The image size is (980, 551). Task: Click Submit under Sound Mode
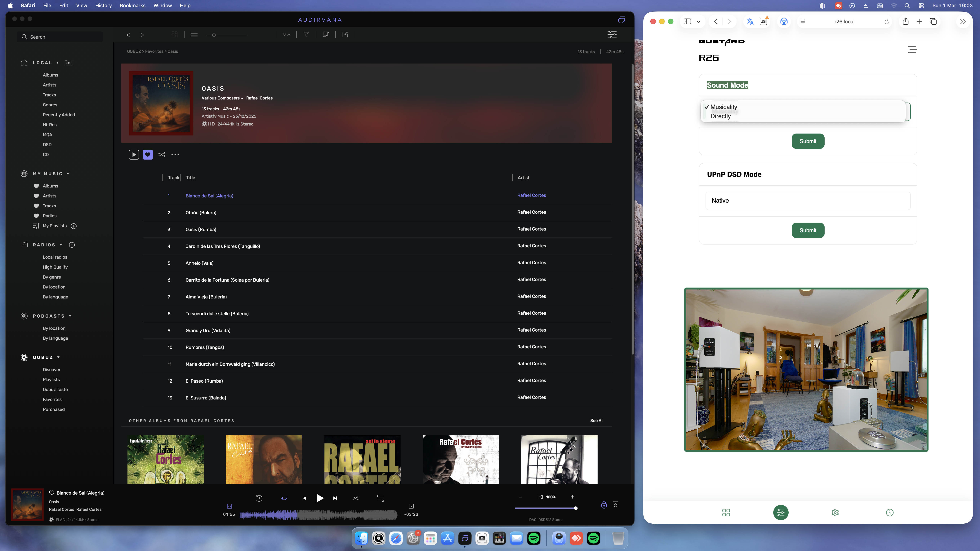tap(808, 141)
